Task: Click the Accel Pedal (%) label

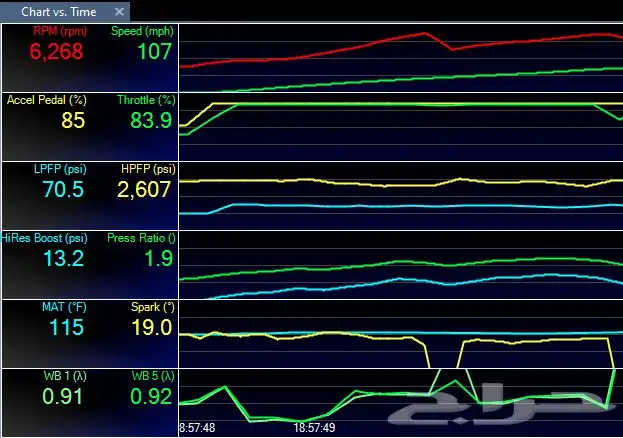Action: [46, 100]
